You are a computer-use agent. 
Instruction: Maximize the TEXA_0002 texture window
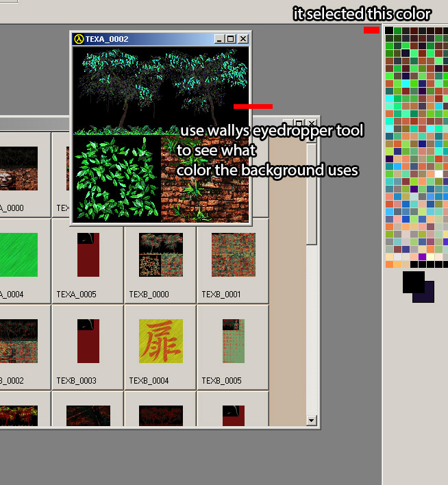tap(230, 39)
